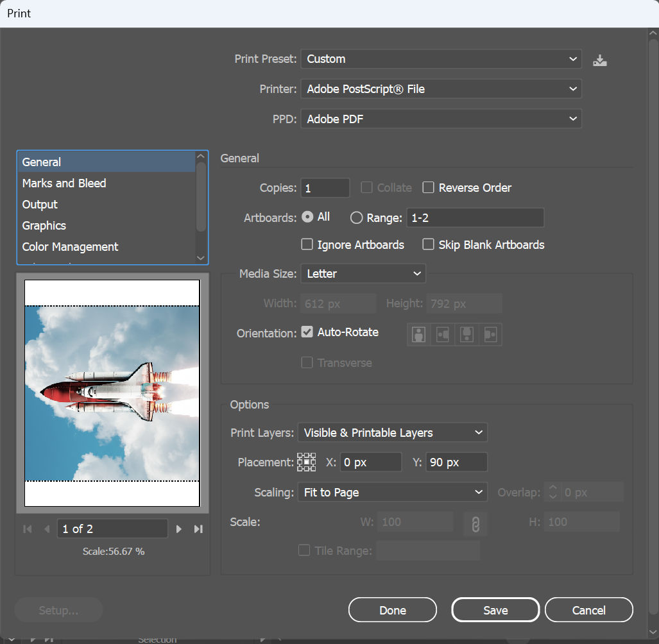Screen dimensions: 659x644
Task: Click the page number field 1 of 2
Action: [113, 529]
